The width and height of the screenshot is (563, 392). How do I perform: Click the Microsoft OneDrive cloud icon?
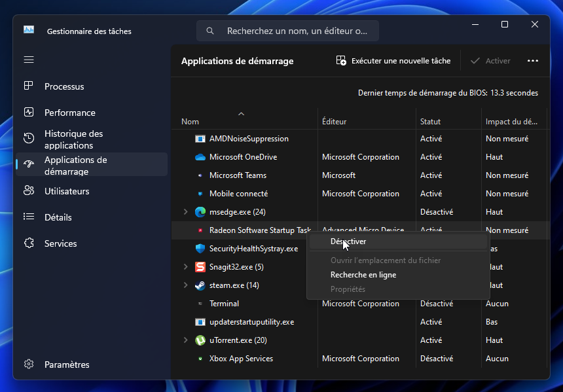point(200,157)
